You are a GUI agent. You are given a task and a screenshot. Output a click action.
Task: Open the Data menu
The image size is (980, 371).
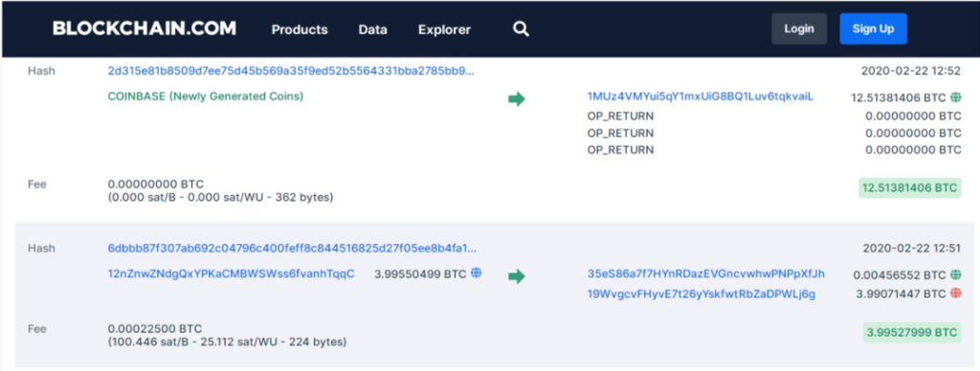tap(372, 30)
